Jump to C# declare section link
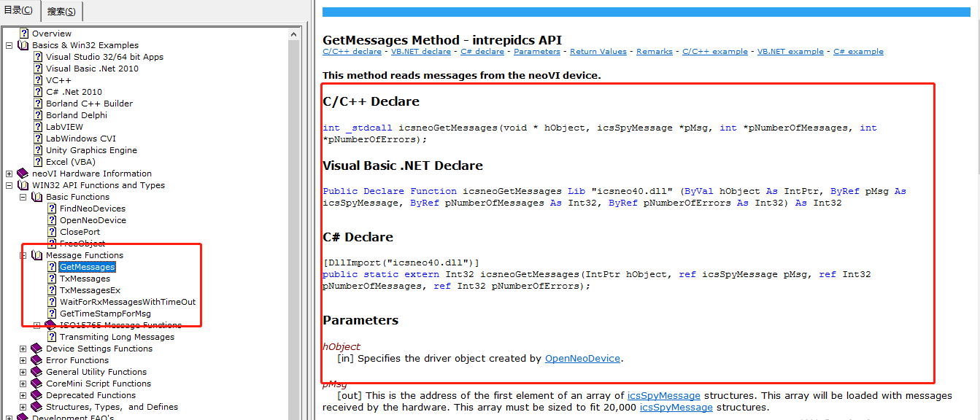The image size is (980, 420). point(482,52)
